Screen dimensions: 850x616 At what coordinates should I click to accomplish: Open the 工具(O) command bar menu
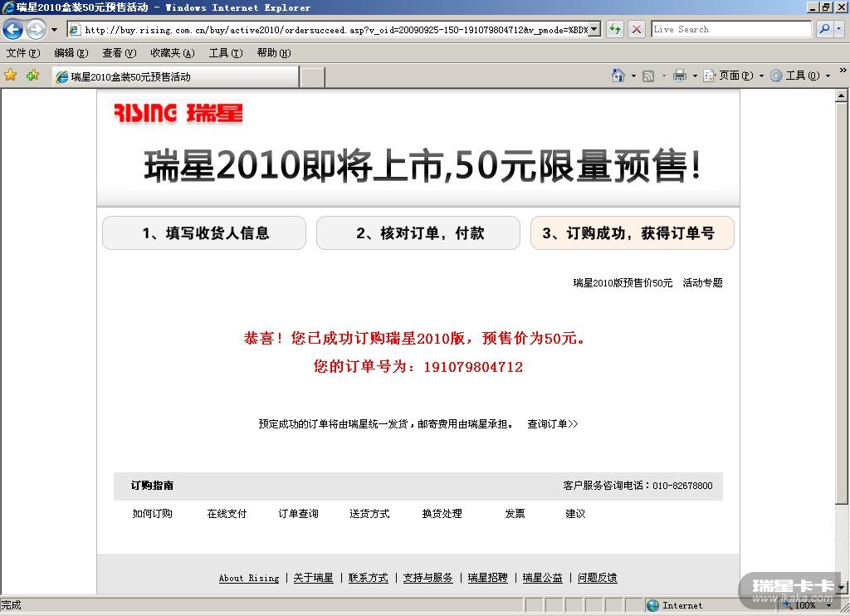(800, 76)
